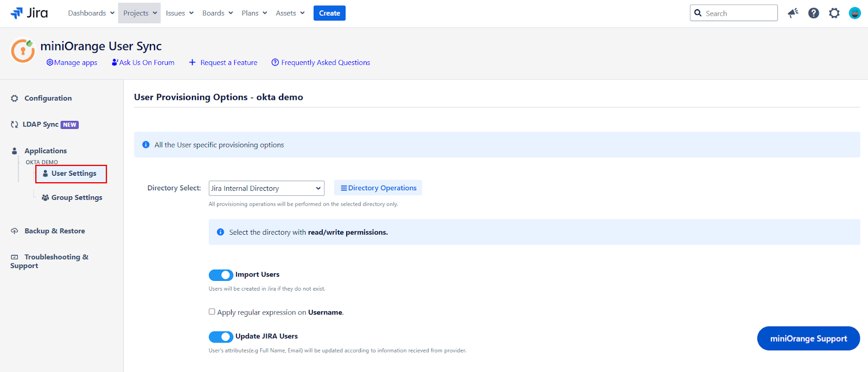Click the Directory Operations button
Image resolution: width=868 pixels, height=372 pixels.
click(378, 188)
